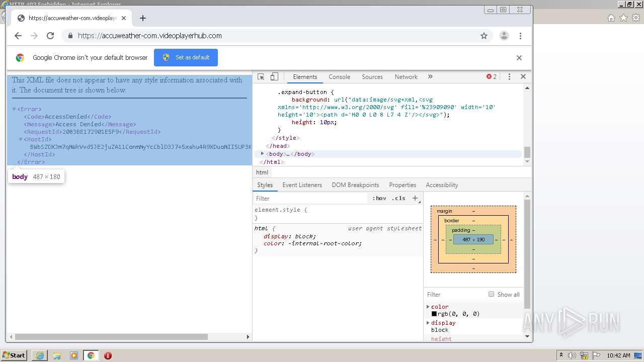Image resolution: width=644 pixels, height=362 pixels.
Task: Click the IE home icon
Action: coord(611,18)
